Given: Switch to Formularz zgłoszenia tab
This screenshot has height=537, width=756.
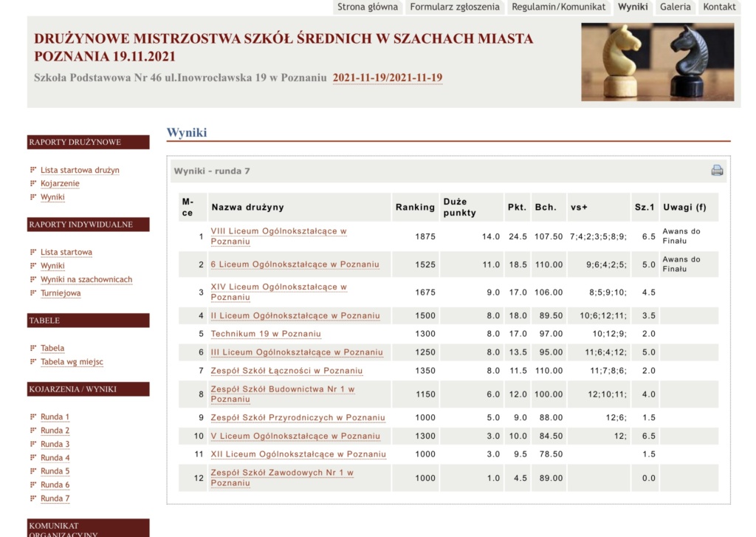Looking at the screenshot, I should click(455, 7).
